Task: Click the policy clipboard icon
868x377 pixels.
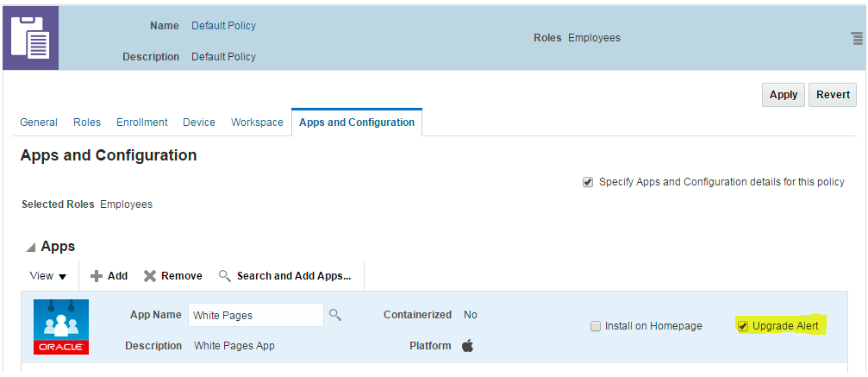Action: point(30,38)
